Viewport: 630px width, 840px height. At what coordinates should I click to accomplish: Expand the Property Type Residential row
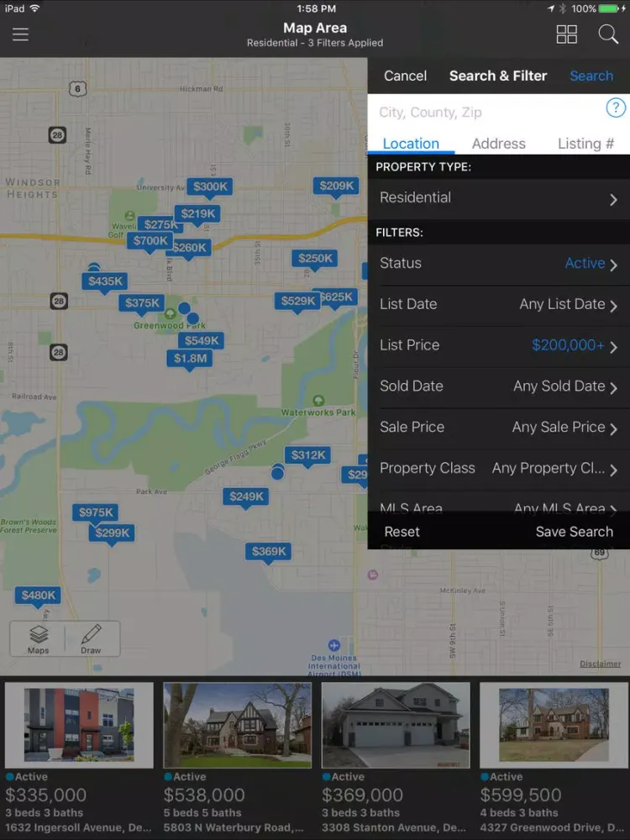(498, 198)
